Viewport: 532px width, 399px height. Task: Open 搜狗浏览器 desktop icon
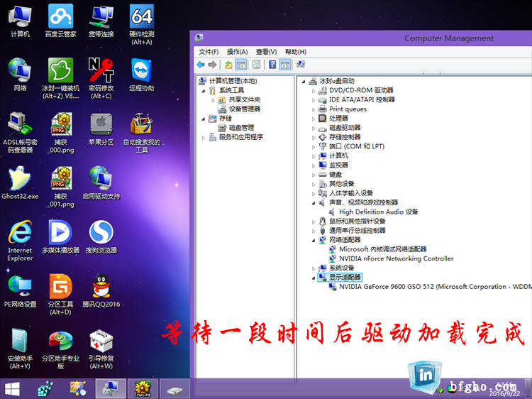point(101,236)
